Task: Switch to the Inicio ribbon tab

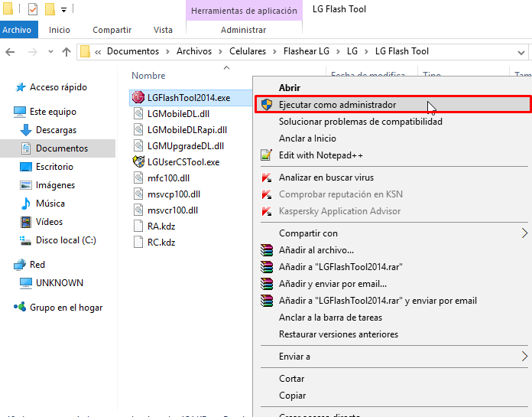Action: coord(60,30)
